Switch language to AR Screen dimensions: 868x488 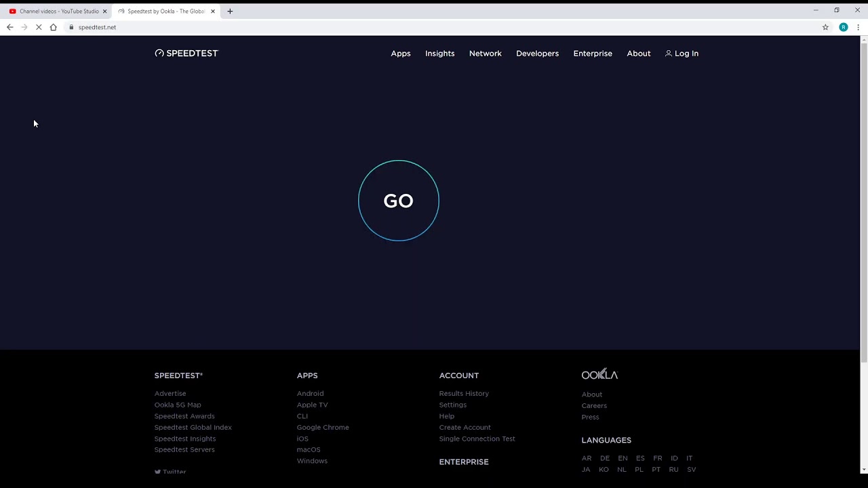click(x=587, y=458)
